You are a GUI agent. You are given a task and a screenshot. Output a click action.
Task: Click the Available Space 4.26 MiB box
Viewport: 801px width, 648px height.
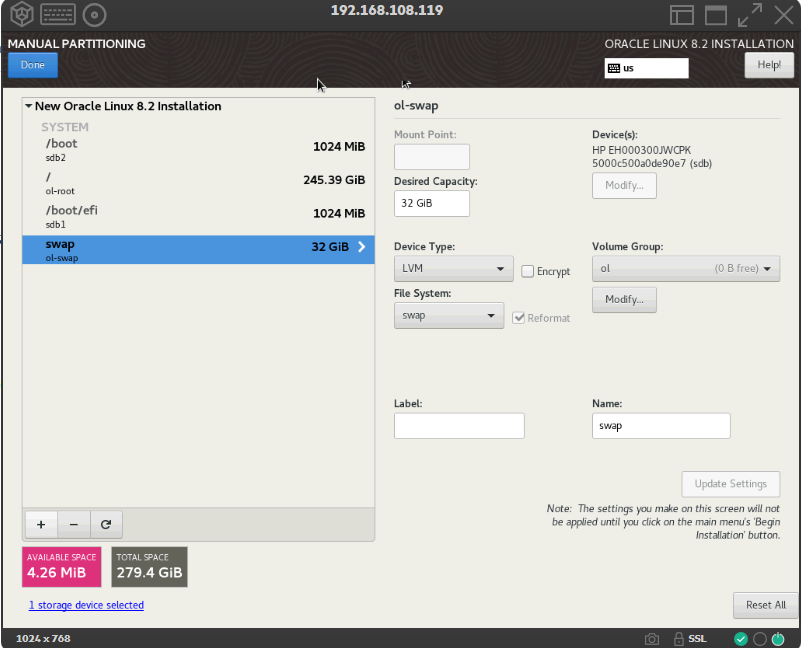pos(62,567)
